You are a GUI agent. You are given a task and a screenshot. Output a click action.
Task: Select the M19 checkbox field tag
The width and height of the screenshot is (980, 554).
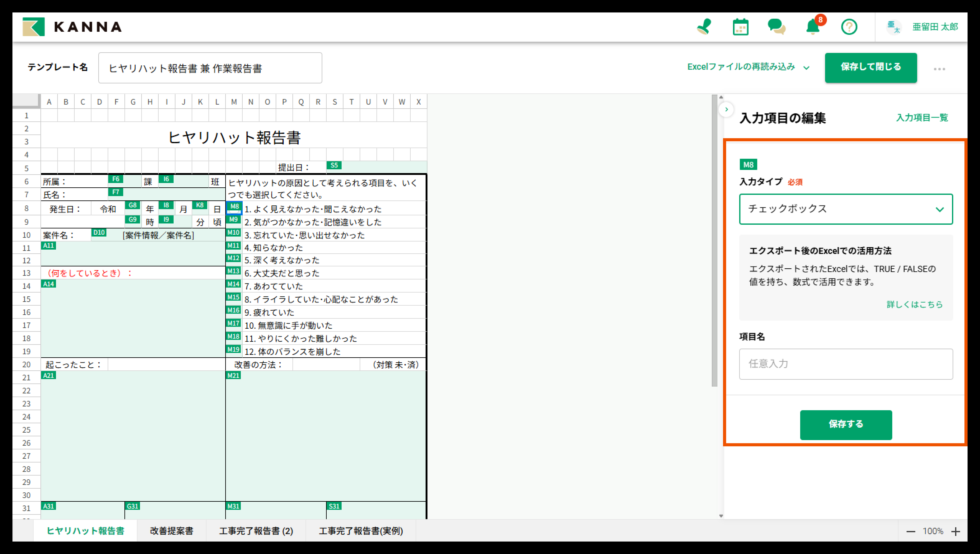coord(234,349)
